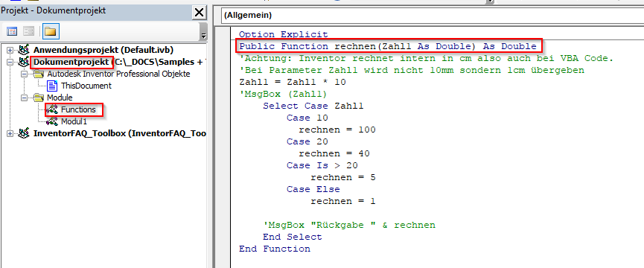The width and height of the screenshot is (644, 268).
Task: Select the InventorFAQ_Toolbox project icon
Action: [x=24, y=133]
